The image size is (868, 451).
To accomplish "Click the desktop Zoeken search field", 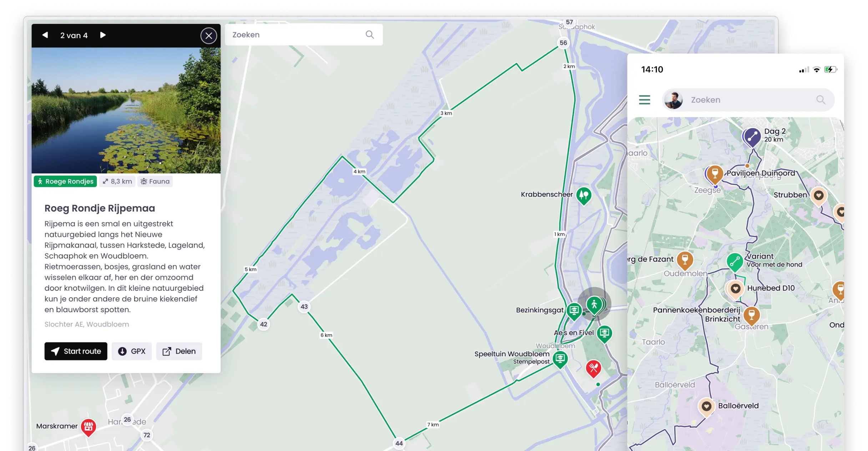I will 304,35.
